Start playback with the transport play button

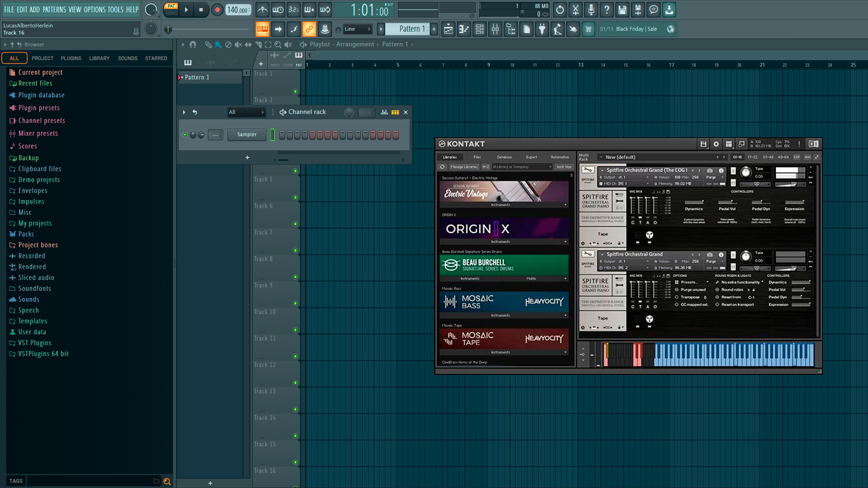click(x=186, y=10)
